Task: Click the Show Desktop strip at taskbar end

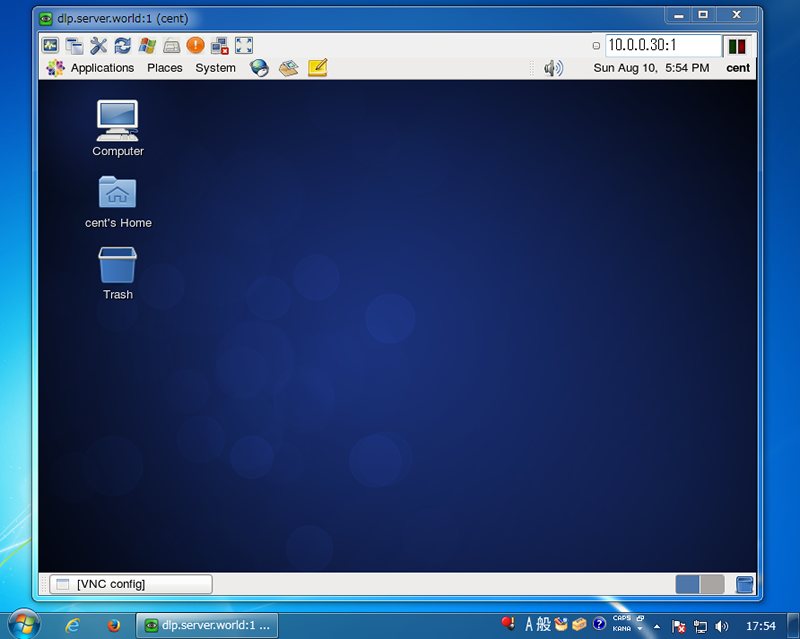Action: [x=794, y=625]
